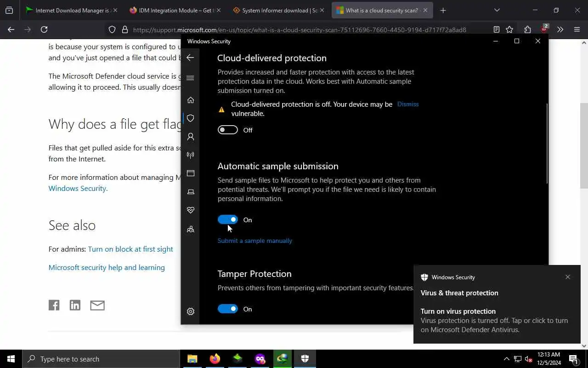588x368 pixels.
Task: Open the Action Center notifications icon
Action: pyautogui.click(x=574, y=359)
